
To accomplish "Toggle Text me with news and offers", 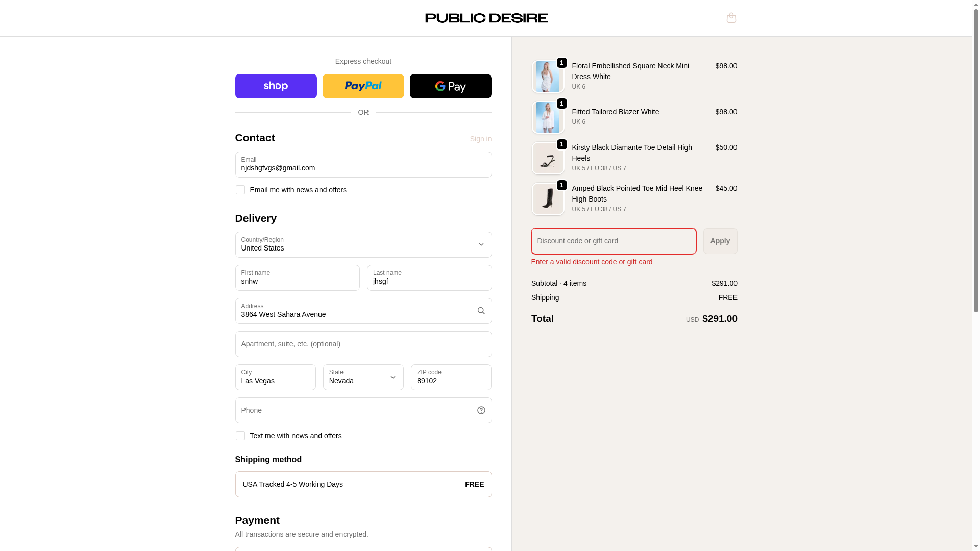I will (x=240, y=436).
